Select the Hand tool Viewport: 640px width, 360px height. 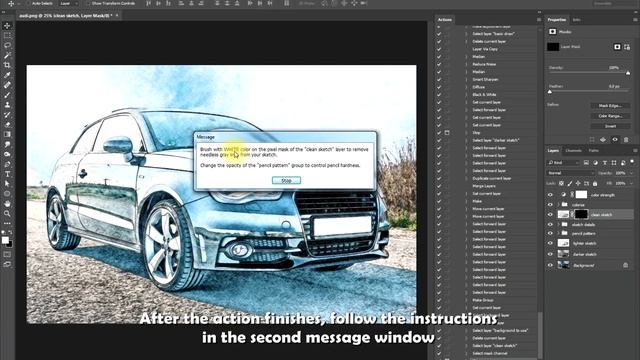coord(7,203)
